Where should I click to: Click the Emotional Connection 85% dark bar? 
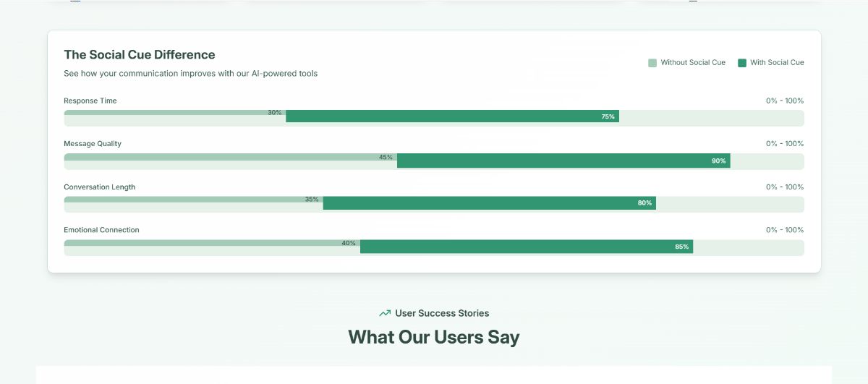pos(527,247)
